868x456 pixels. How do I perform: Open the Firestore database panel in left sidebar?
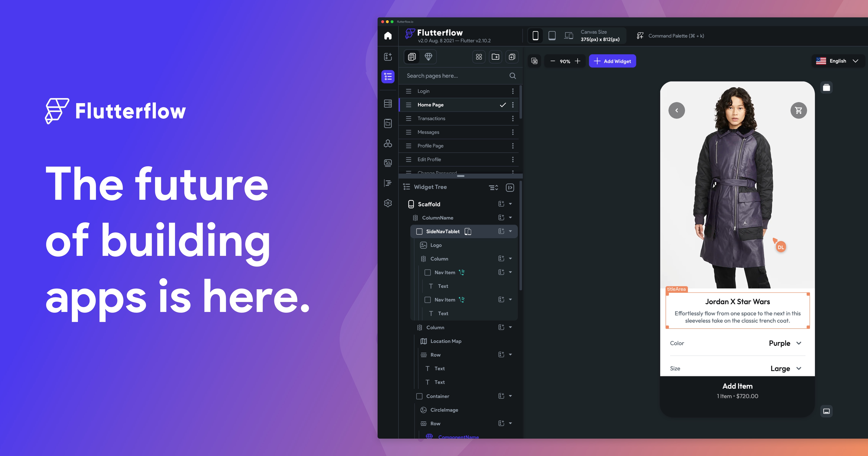(x=388, y=104)
